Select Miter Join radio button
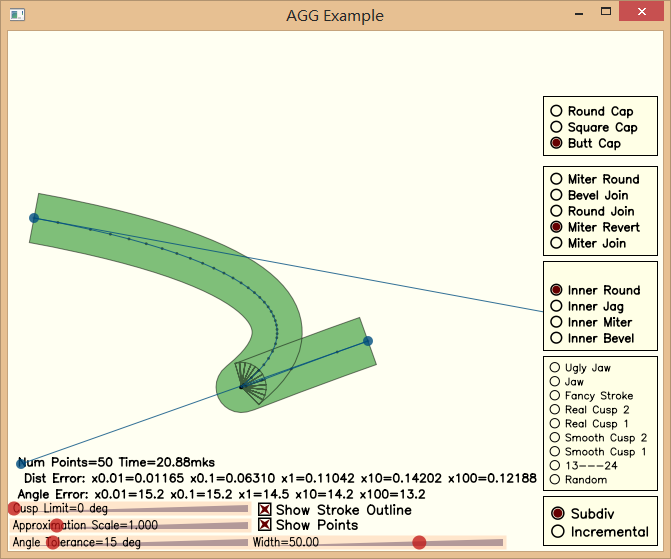671x559 pixels. (588, 243)
